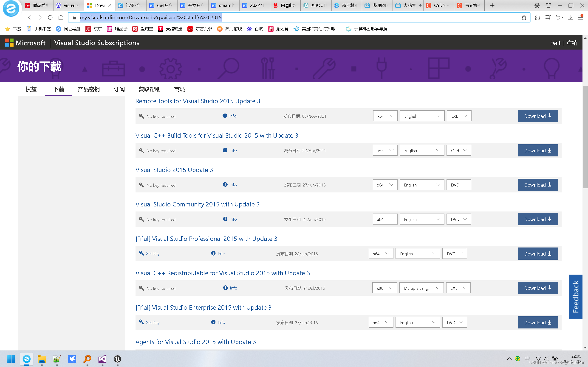
Task: Click Info icon for Visual Studio 2015 Update 3
Action: 225,185
